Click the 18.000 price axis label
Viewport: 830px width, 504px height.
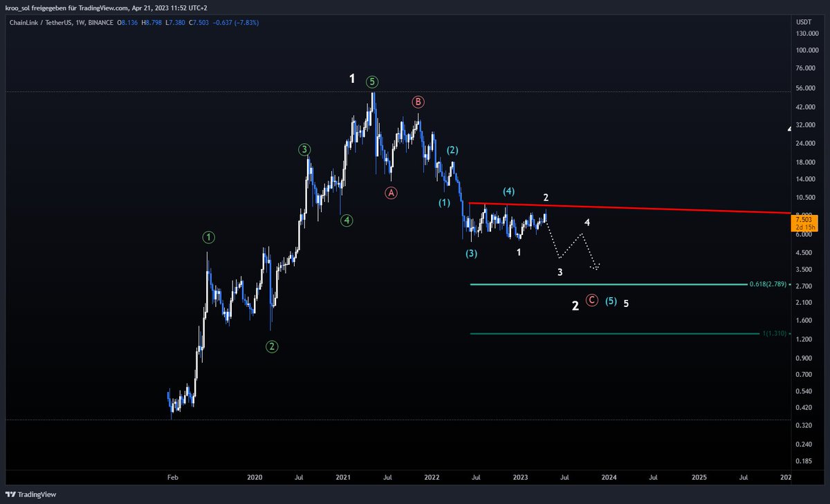(806, 162)
